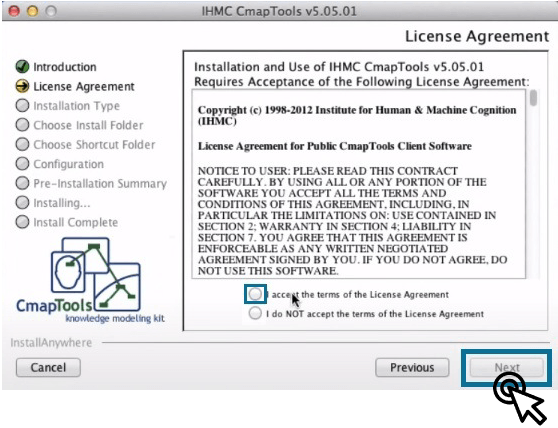Click the Install Complete step label
The height and width of the screenshot is (428, 558).
click(x=75, y=222)
